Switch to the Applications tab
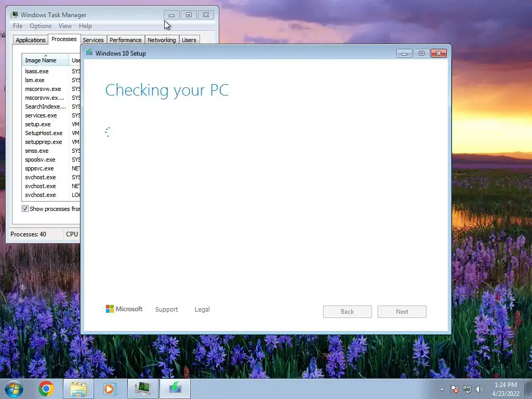This screenshot has height=399, width=532. (31, 40)
